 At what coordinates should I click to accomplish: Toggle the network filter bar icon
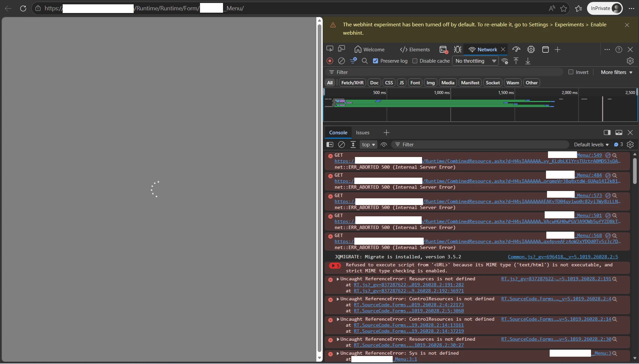tap(353, 61)
